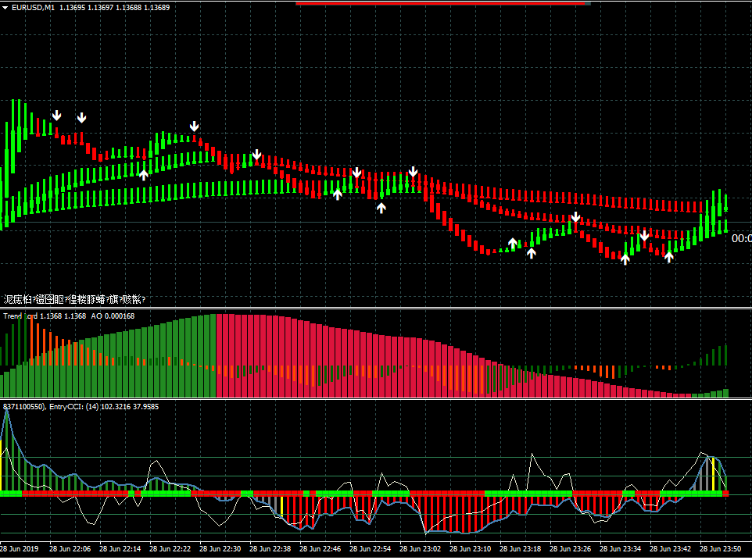
Task: Click the leftmost white down arrow signal
Action: coord(56,116)
